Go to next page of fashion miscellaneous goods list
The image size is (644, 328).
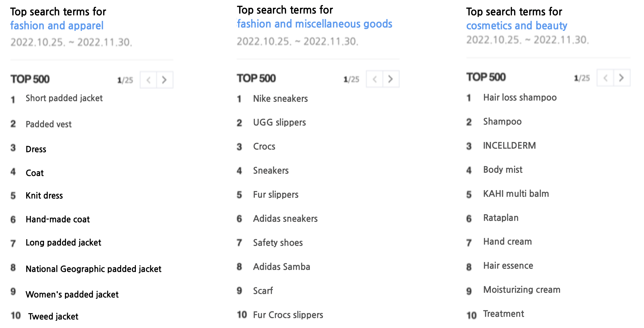[x=391, y=79]
